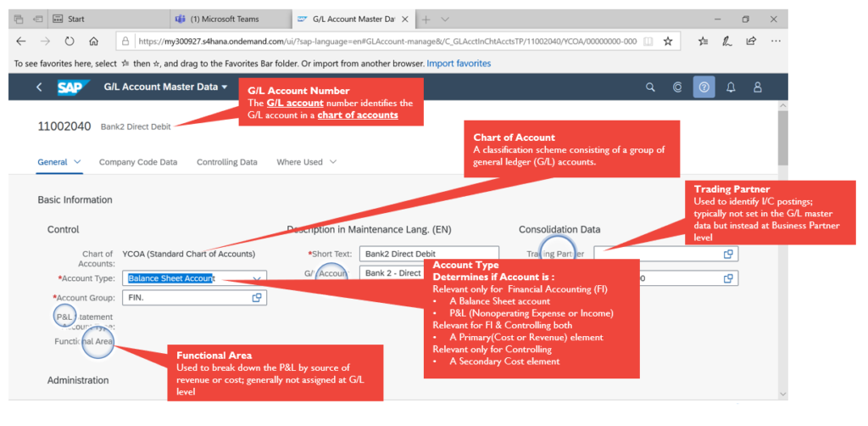The width and height of the screenshot is (868, 426).
Task: Share this page using share icon
Action: (751, 41)
